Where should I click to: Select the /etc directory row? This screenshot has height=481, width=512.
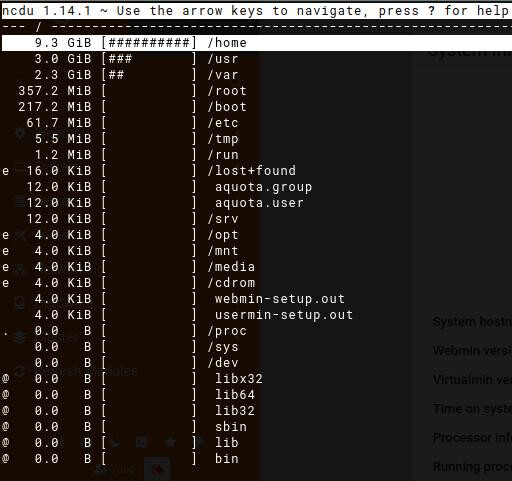point(256,123)
